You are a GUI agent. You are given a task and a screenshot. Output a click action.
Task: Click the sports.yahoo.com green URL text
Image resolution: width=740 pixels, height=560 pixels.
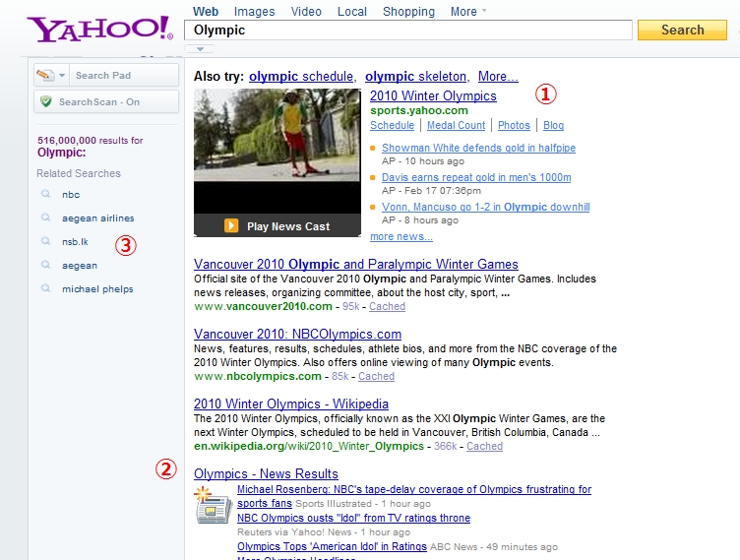419,110
